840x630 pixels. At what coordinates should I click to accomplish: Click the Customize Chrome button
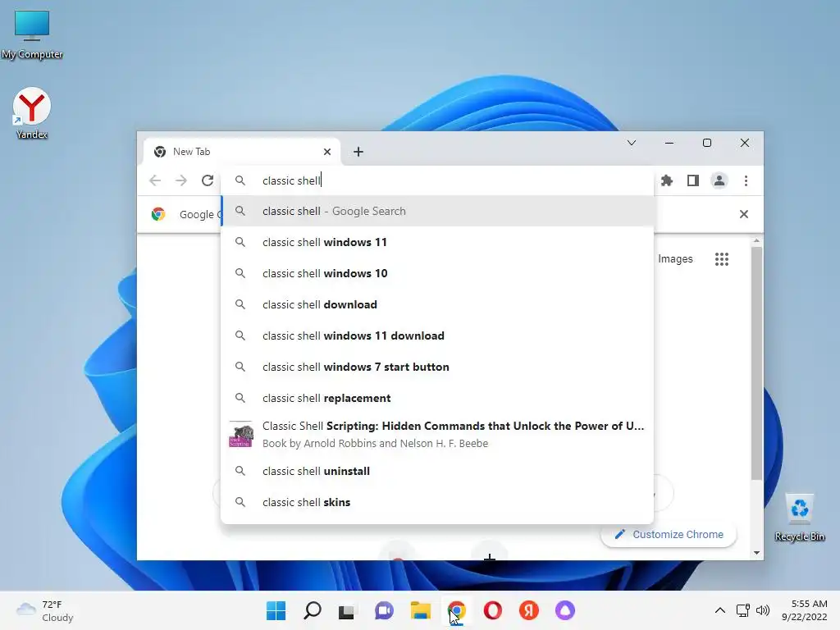point(669,535)
